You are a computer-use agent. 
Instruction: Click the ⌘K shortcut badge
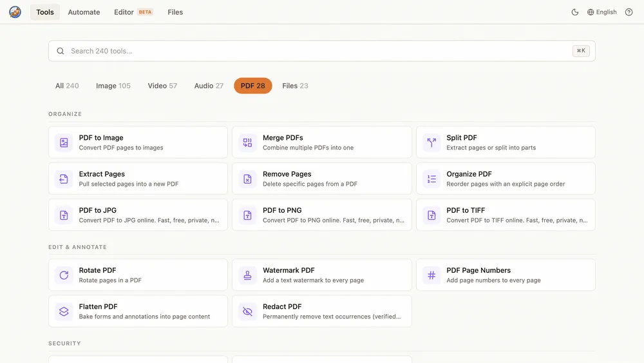tap(581, 50)
